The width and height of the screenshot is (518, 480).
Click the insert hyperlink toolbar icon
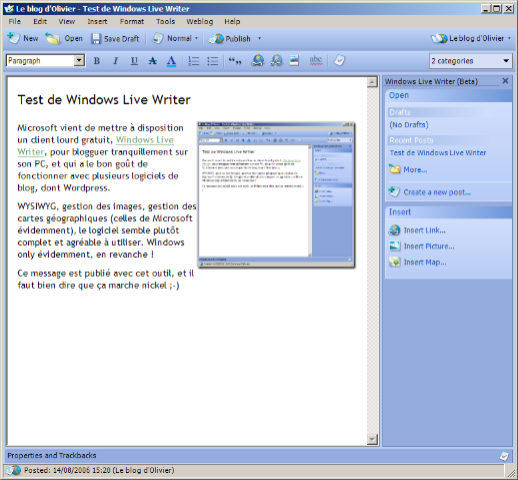258,61
